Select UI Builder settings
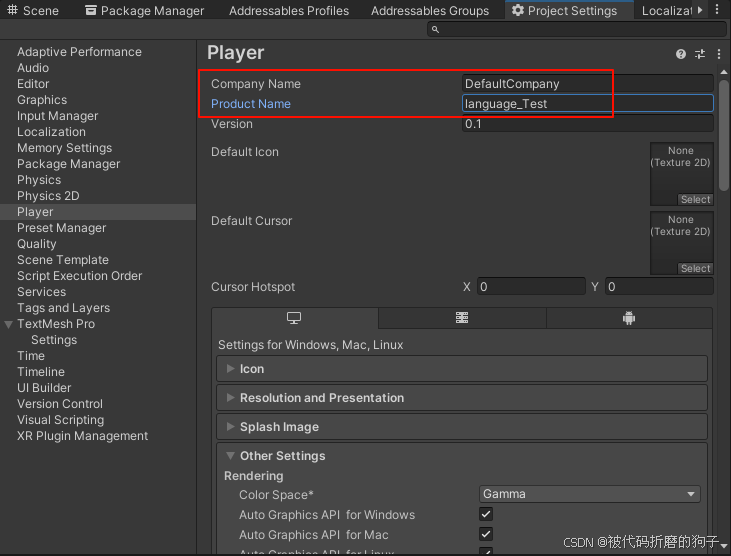This screenshot has height=556, width=731. click(44, 388)
